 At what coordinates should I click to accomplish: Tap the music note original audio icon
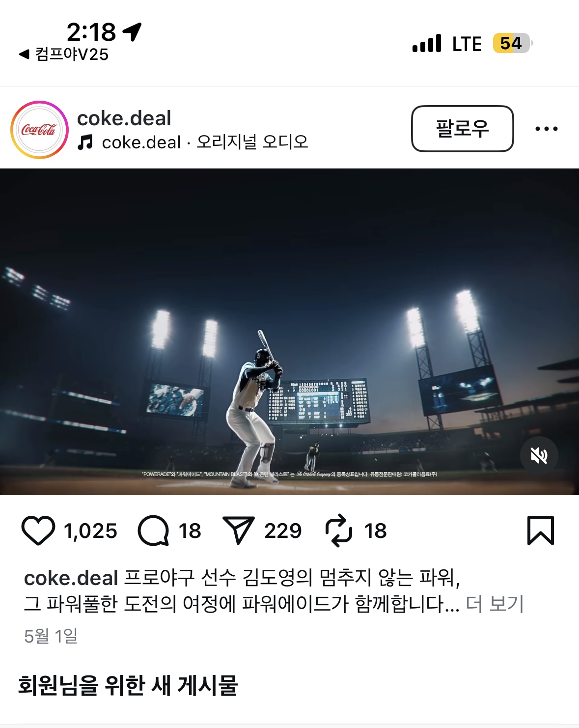point(85,142)
